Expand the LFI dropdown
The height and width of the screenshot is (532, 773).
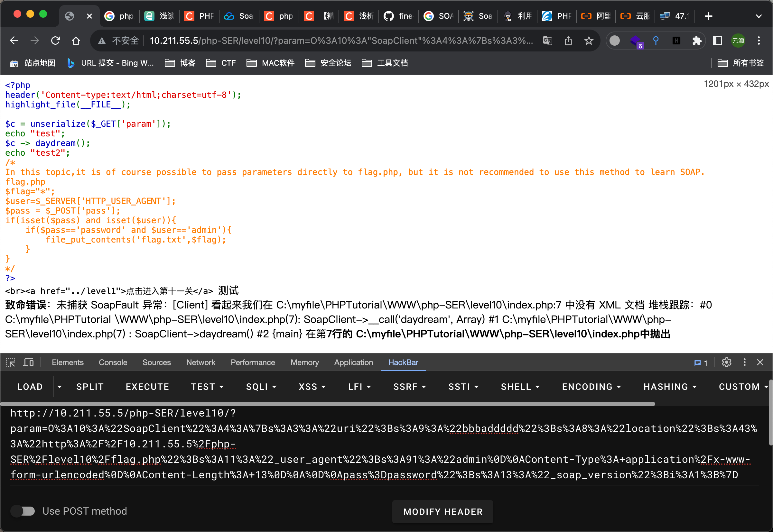359,387
